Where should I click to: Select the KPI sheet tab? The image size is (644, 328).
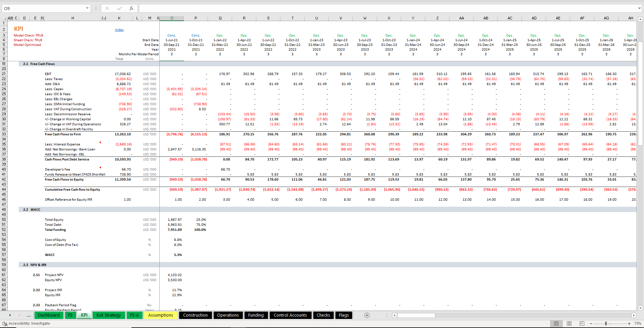pos(84,315)
